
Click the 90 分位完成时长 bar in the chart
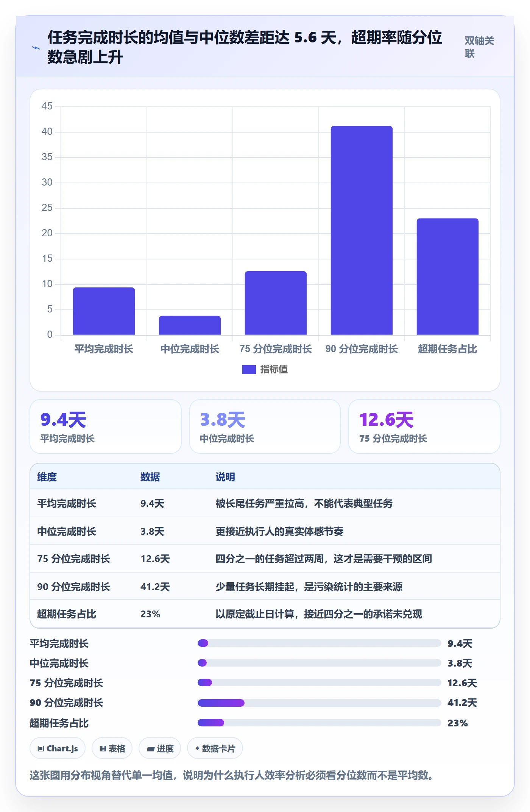pyautogui.click(x=362, y=230)
